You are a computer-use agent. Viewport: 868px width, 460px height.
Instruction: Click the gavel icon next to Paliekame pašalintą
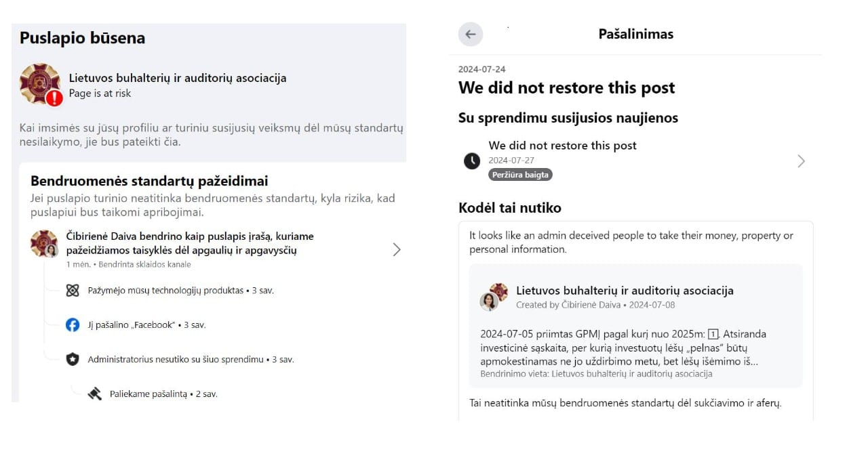coord(94,394)
